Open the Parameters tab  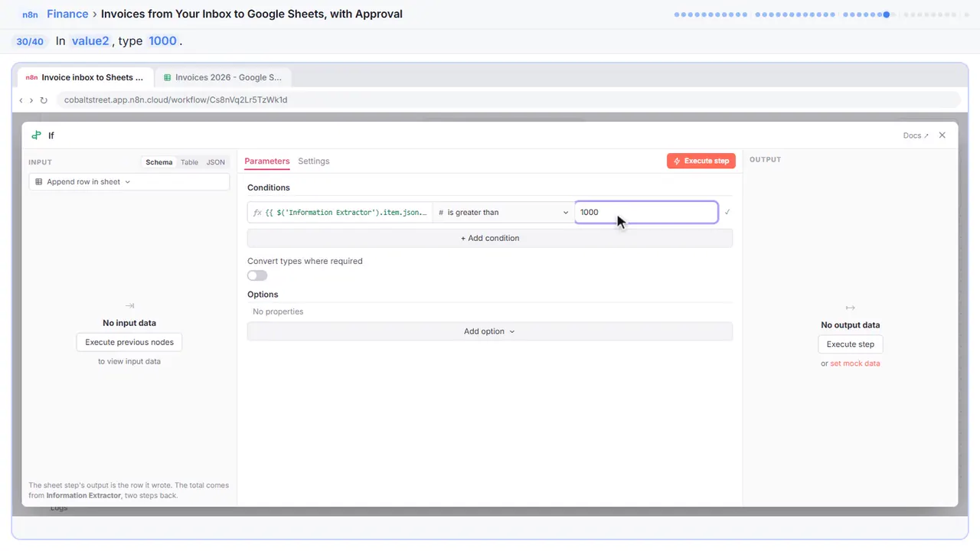267,161
